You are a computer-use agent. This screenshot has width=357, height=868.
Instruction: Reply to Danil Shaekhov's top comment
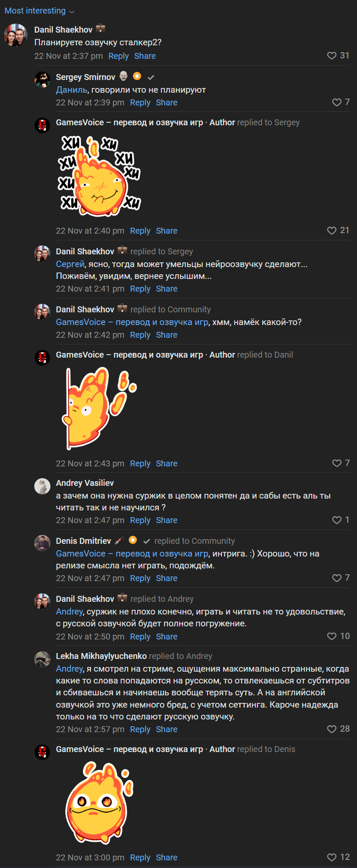(x=118, y=56)
